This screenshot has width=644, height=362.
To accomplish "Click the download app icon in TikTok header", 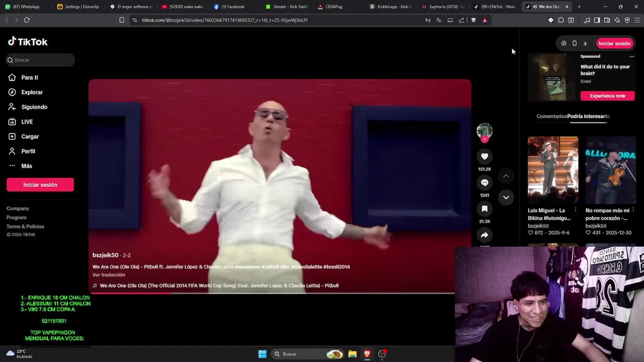I will (585, 43).
